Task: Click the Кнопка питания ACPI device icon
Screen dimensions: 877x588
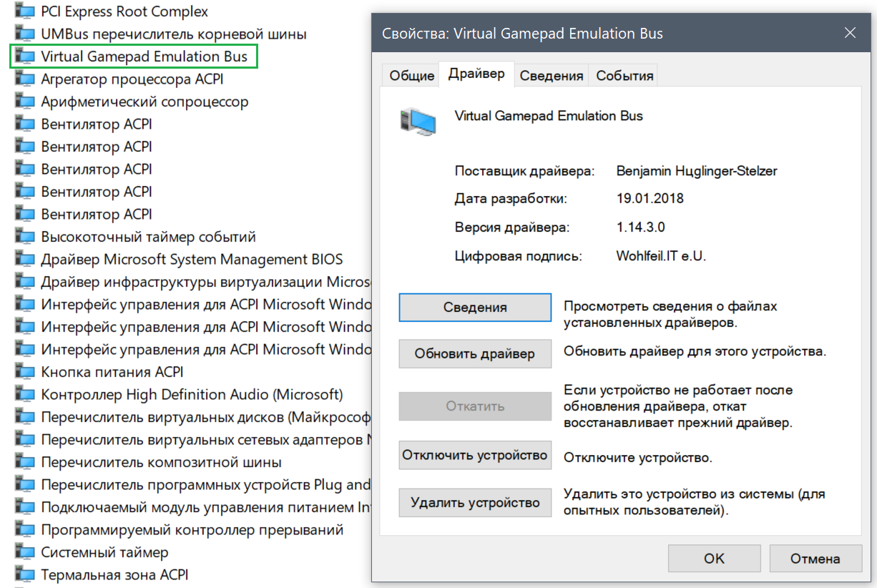Action: [x=25, y=373]
